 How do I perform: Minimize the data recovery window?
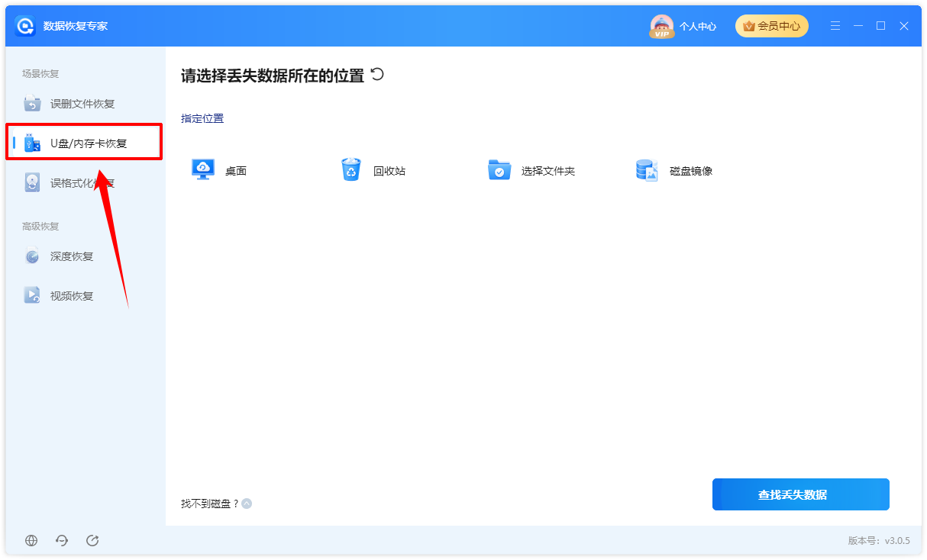coord(858,26)
